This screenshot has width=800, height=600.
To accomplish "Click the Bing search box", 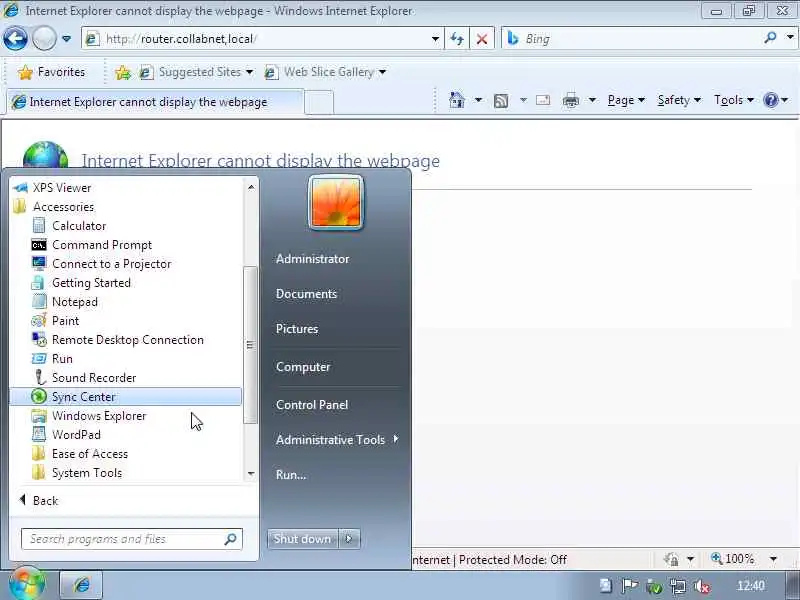I will pyautogui.click(x=633, y=39).
